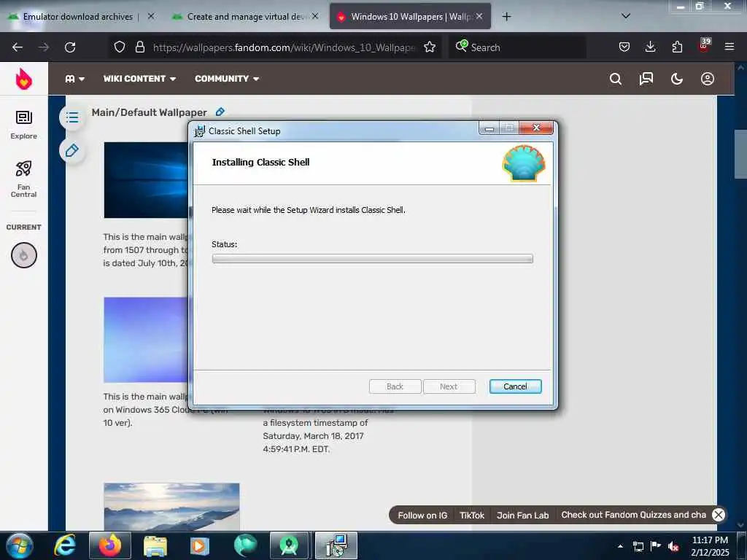Image resolution: width=747 pixels, height=560 pixels.
Task: Click the network tray icon
Action: [x=638, y=546]
